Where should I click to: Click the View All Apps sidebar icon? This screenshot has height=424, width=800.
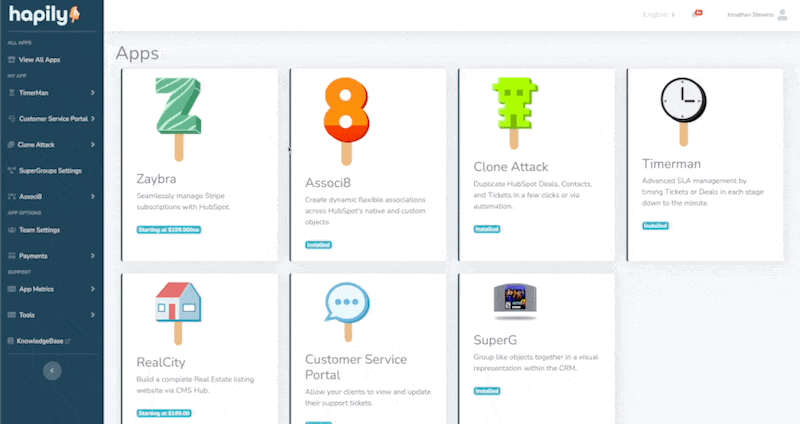[x=11, y=60]
